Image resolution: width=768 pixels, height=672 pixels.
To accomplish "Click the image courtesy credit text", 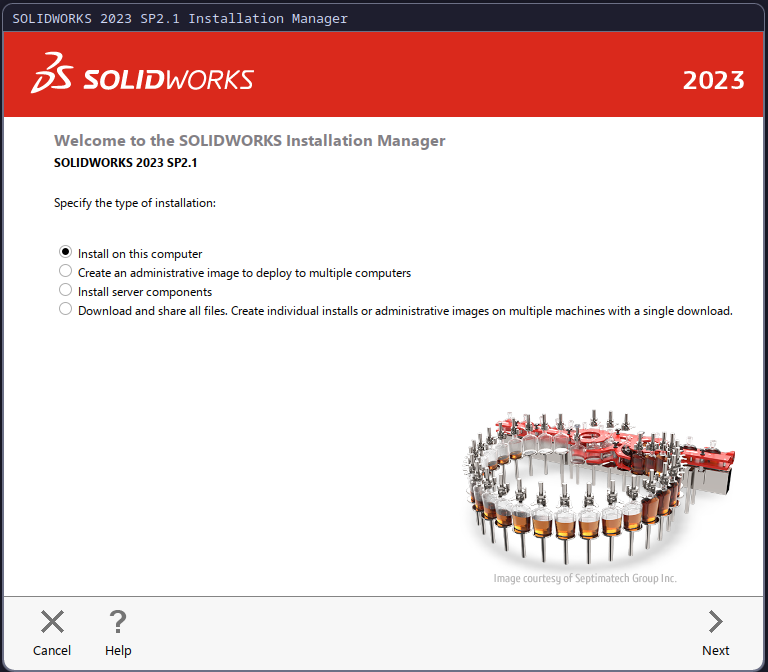I will pos(585,578).
